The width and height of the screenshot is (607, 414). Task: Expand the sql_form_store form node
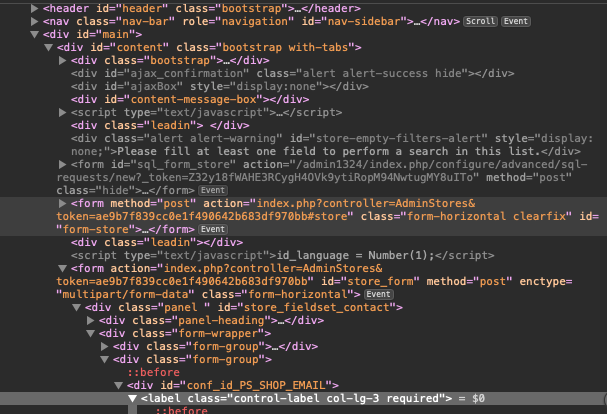[62, 165]
